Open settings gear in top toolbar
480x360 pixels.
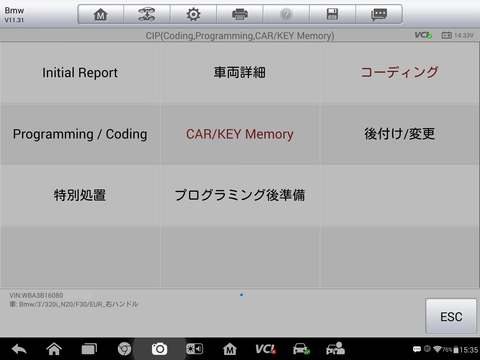point(193,14)
